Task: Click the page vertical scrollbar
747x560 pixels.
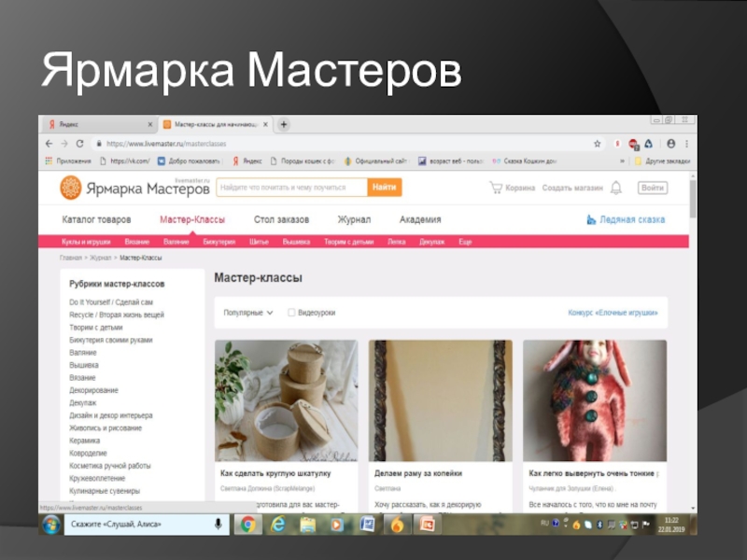Action: coord(693,198)
